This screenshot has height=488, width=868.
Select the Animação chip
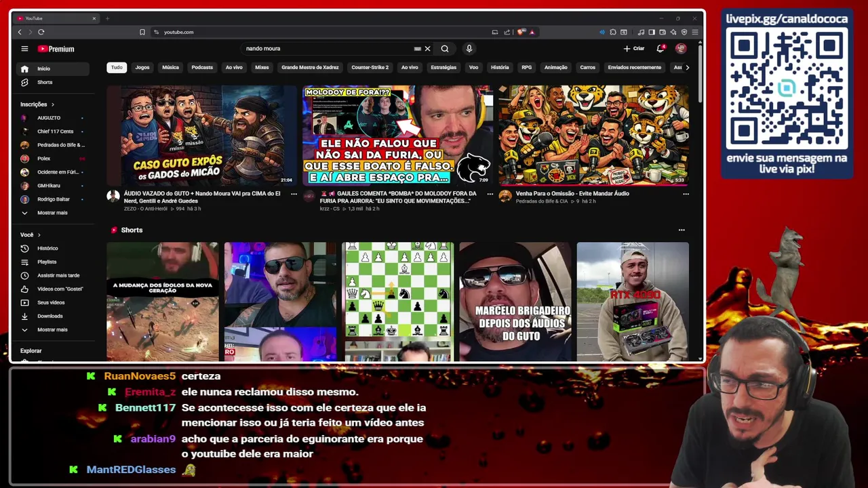(555, 67)
